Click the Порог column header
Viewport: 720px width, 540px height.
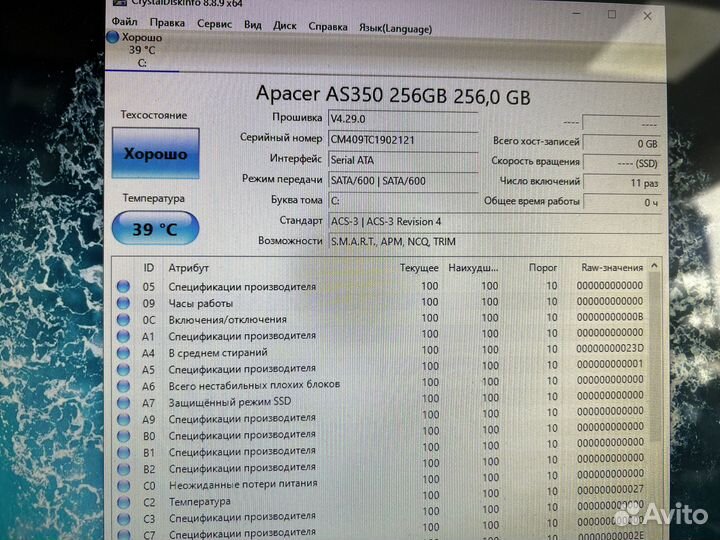click(543, 267)
